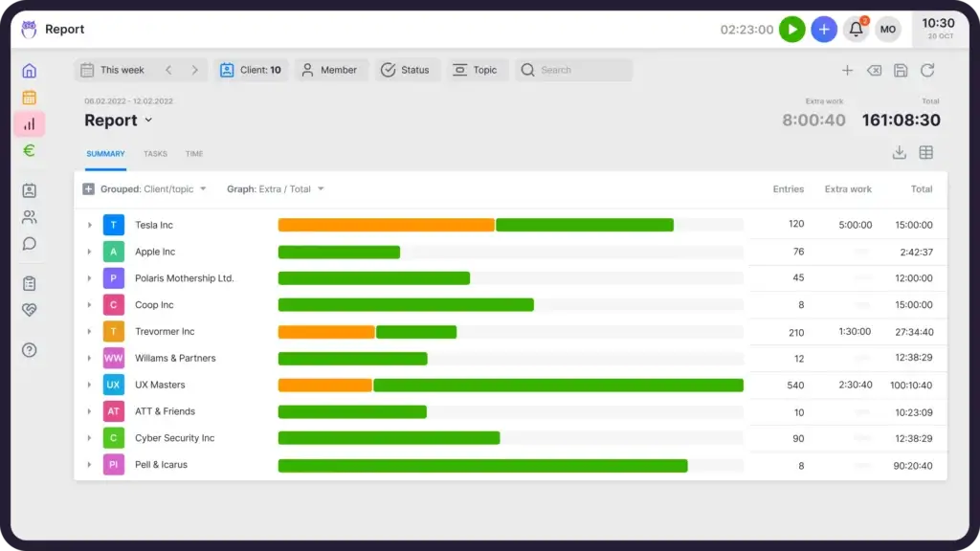980x551 pixels.
Task: Go to next week arrow
Action: tap(194, 70)
